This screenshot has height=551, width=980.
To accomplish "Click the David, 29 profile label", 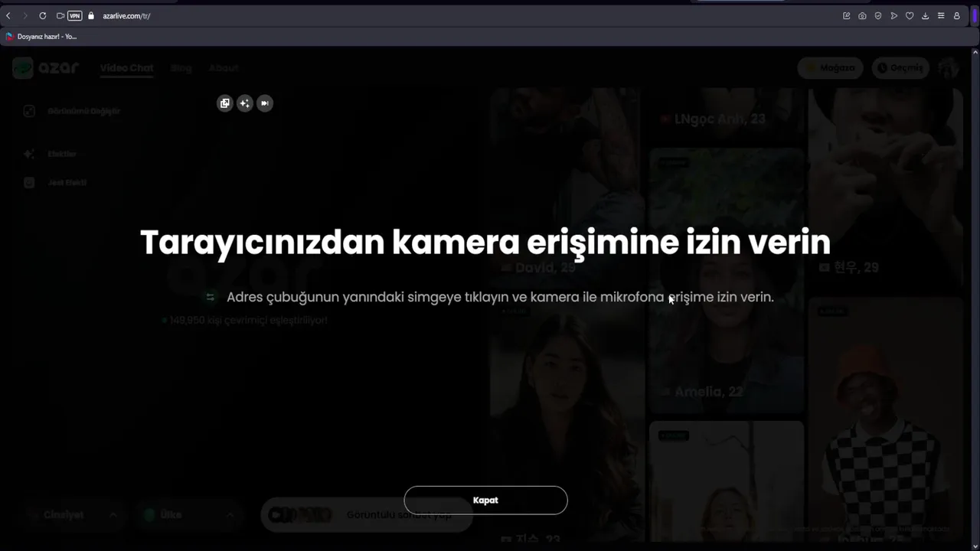I will click(538, 267).
